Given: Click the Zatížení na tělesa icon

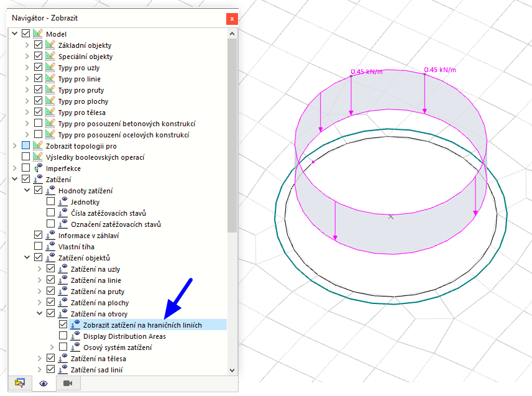Looking at the screenshot, I should 63,358.
